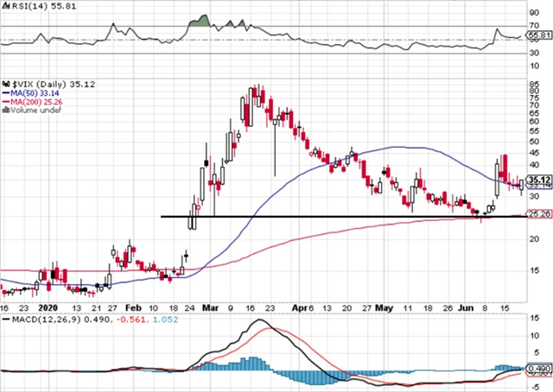Click the black horizontal support line
The image size is (553, 392).
coord(346,216)
